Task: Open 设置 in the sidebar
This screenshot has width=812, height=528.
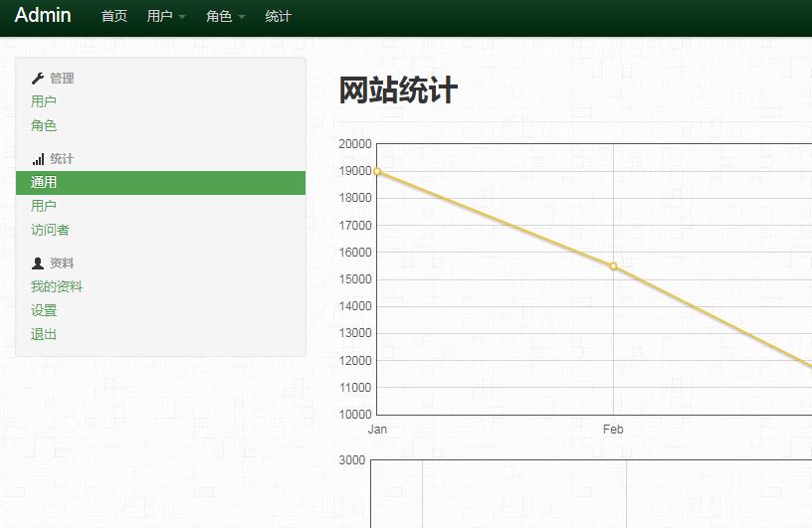Action: point(44,310)
